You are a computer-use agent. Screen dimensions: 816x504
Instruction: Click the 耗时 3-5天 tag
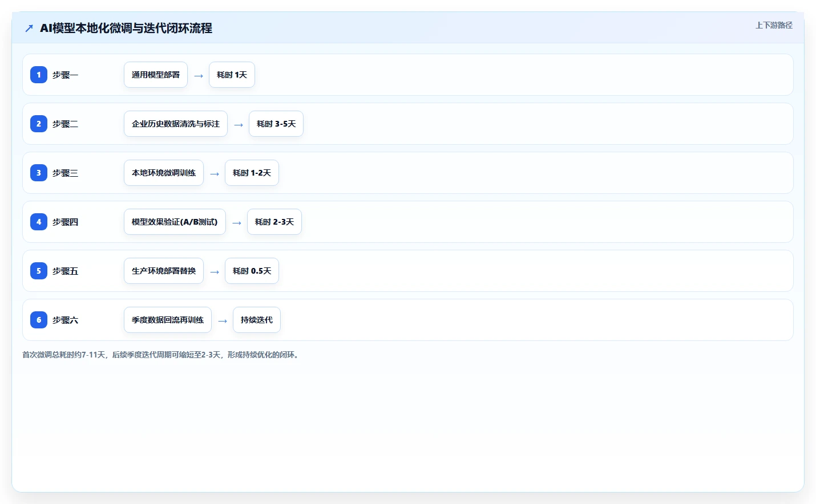276,124
